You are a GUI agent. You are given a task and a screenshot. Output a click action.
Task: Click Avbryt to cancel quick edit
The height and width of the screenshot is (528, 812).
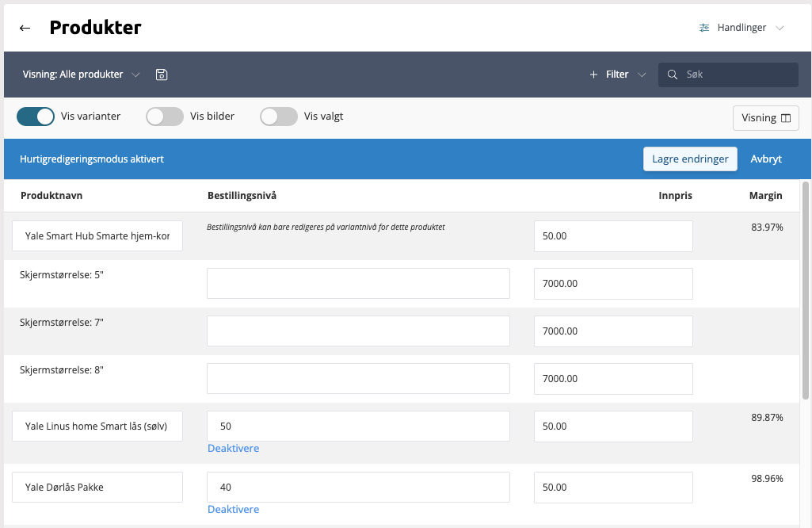click(x=766, y=159)
